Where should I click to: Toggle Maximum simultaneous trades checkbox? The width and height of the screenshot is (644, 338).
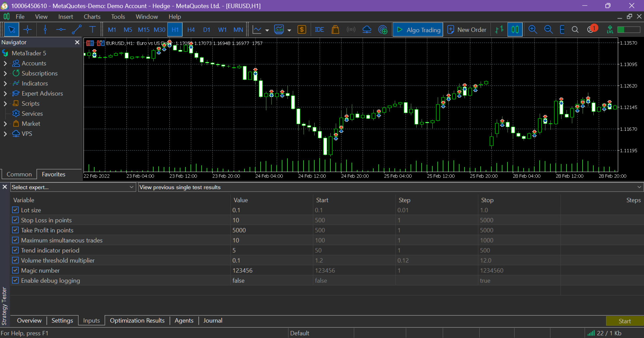[x=15, y=240]
